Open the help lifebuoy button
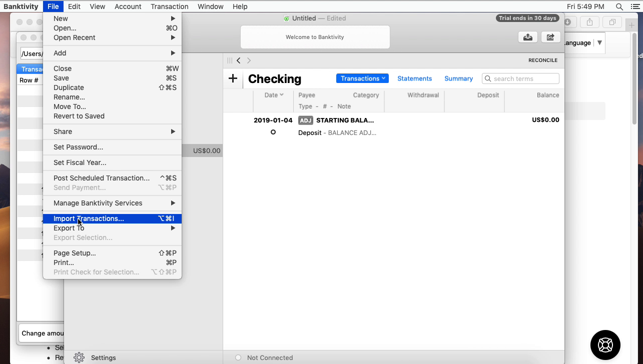 605,345
